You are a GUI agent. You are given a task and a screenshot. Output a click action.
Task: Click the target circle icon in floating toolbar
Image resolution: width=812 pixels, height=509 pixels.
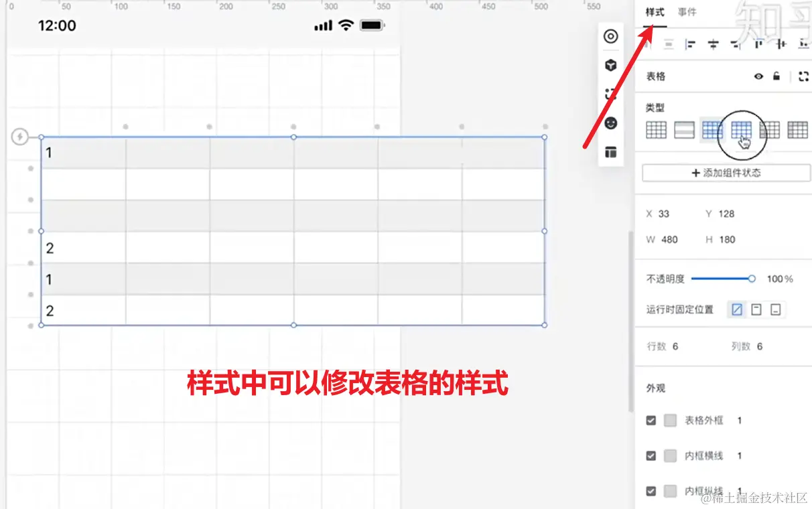[610, 37]
